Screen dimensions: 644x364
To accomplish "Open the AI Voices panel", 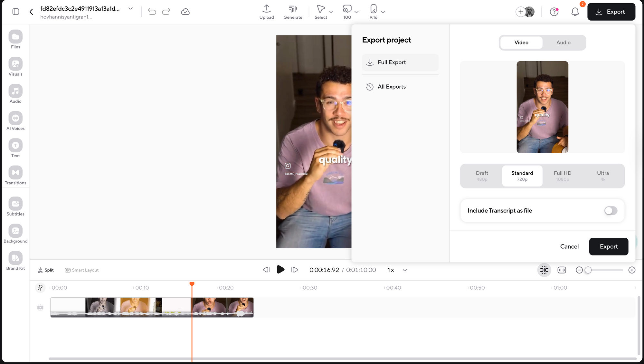I will click(x=15, y=119).
